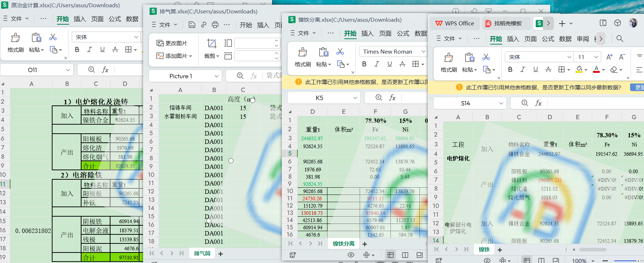
Task: Click the 更改图片 button
Action: tap(172, 43)
